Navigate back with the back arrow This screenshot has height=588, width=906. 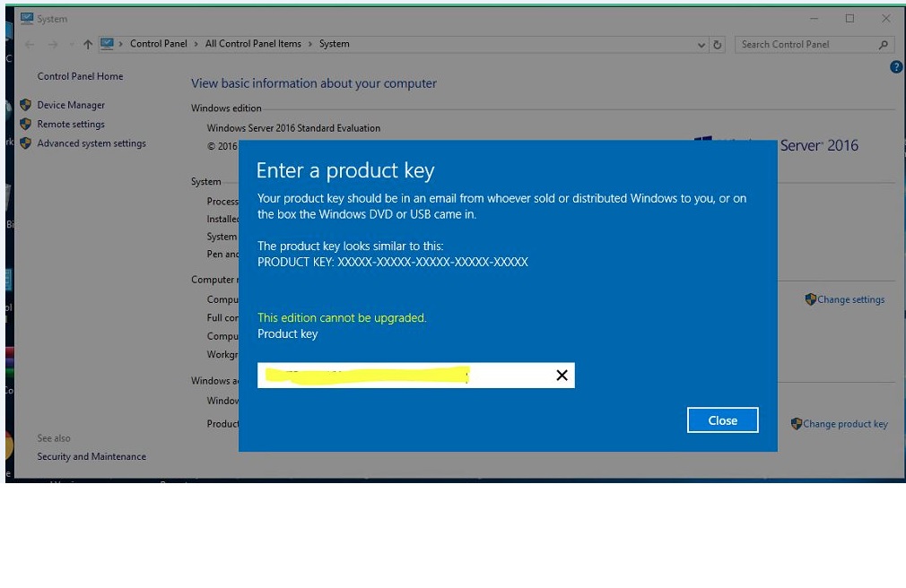point(30,45)
